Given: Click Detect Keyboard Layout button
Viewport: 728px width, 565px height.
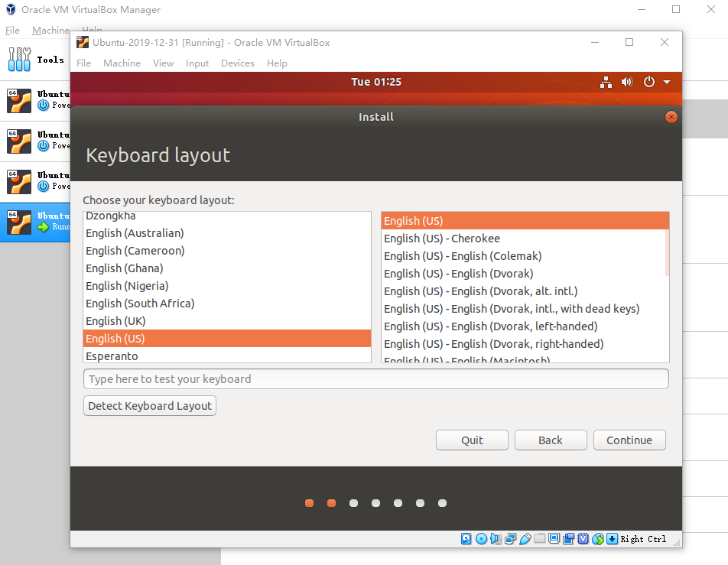Looking at the screenshot, I should (x=150, y=406).
